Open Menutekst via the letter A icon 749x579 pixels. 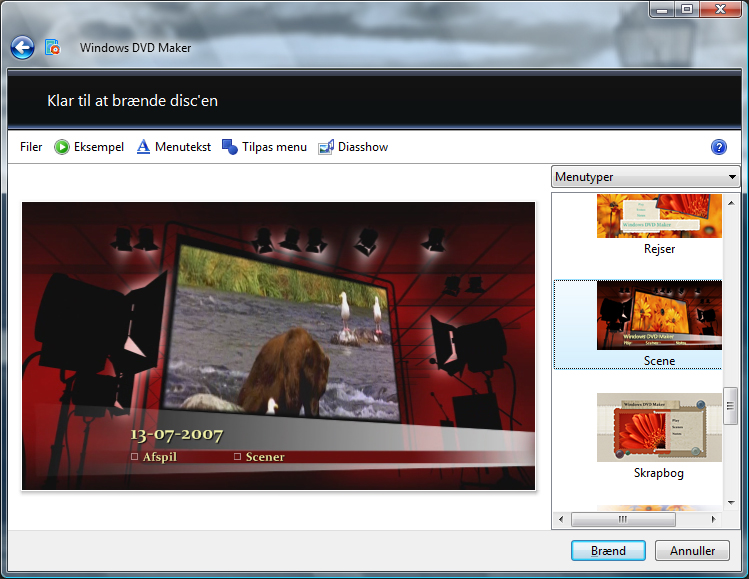143,147
